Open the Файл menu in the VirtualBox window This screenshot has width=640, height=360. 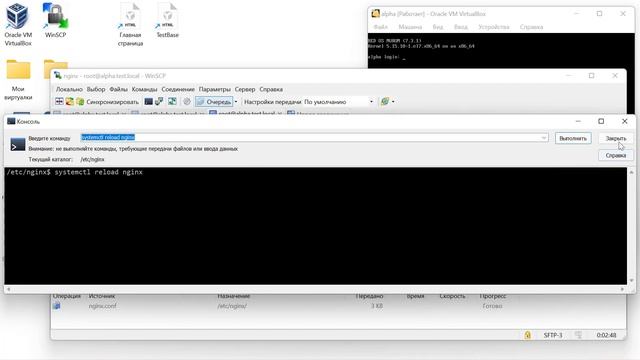[x=380, y=27]
